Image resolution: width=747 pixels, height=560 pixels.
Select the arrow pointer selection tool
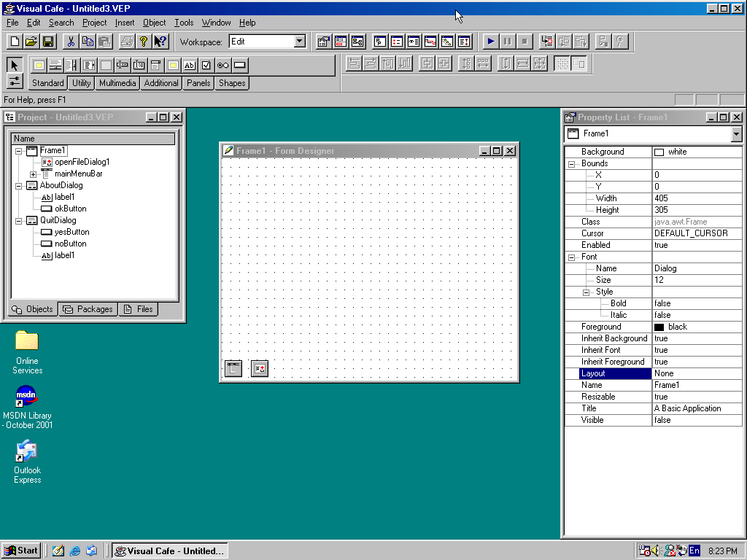tap(15, 65)
